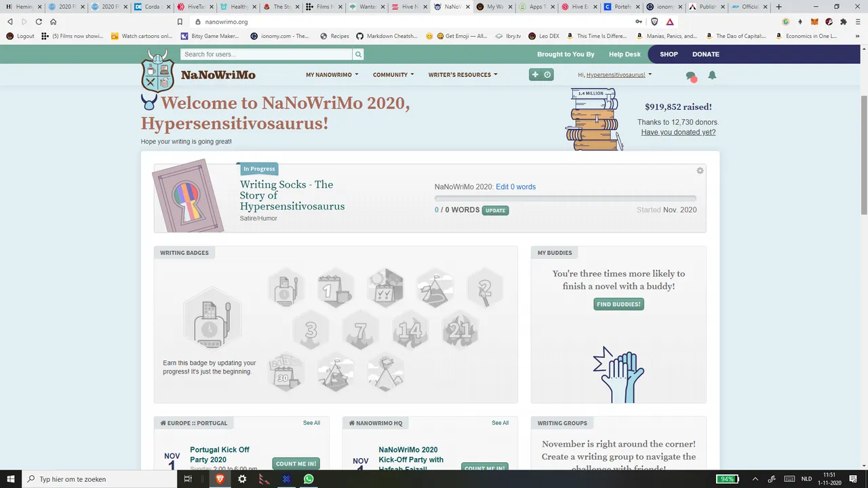Click the green UPDATE word count button
This screenshot has width=868, height=488.
pyautogui.click(x=496, y=210)
